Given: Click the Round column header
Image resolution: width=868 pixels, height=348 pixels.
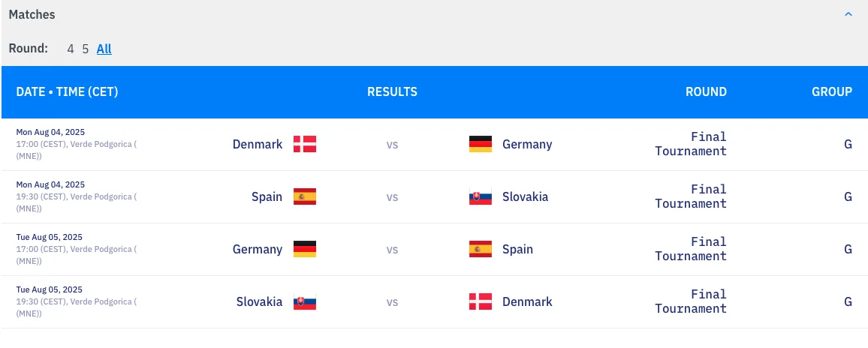Looking at the screenshot, I should pyautogui.click(x=706, y=91).
